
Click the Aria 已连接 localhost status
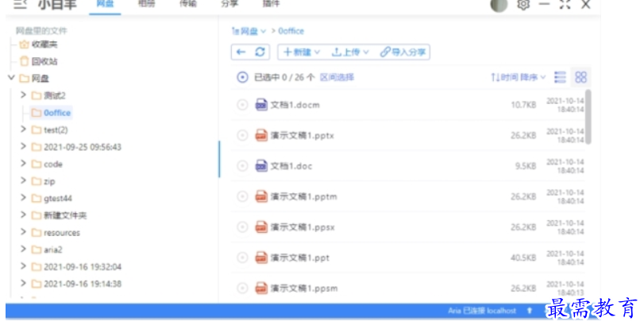coord(482,311)
